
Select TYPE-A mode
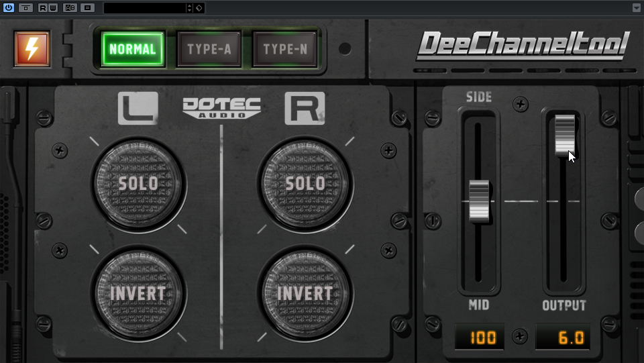point(209,49)
